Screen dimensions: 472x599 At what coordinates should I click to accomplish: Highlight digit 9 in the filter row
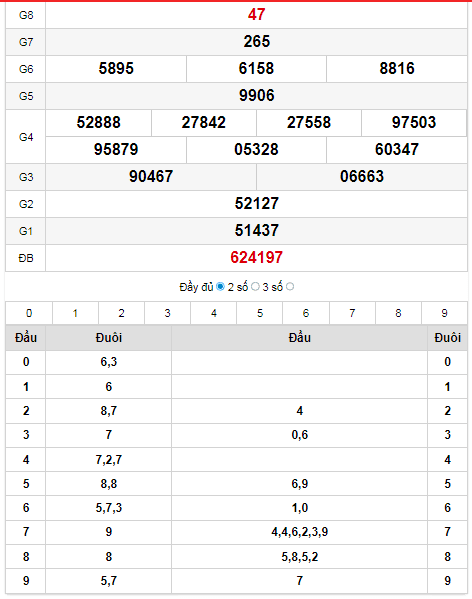(x=444, y=313)
